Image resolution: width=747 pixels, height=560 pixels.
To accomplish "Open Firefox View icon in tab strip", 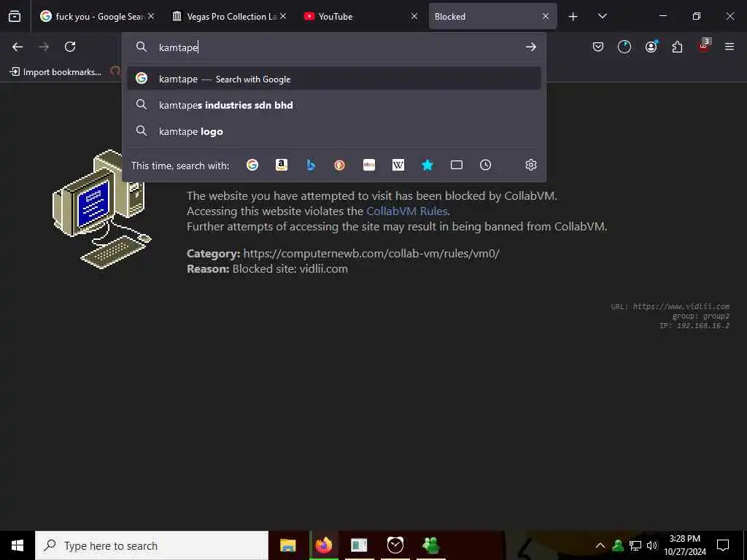I will (x=15, y=16).
